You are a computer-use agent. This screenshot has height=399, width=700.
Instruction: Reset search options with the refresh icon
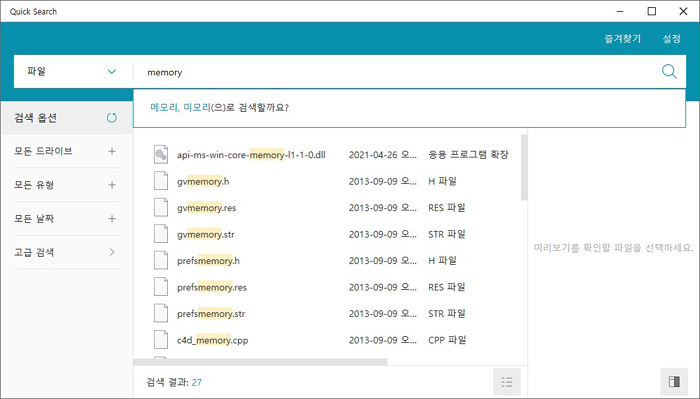[x=112, y=118]
